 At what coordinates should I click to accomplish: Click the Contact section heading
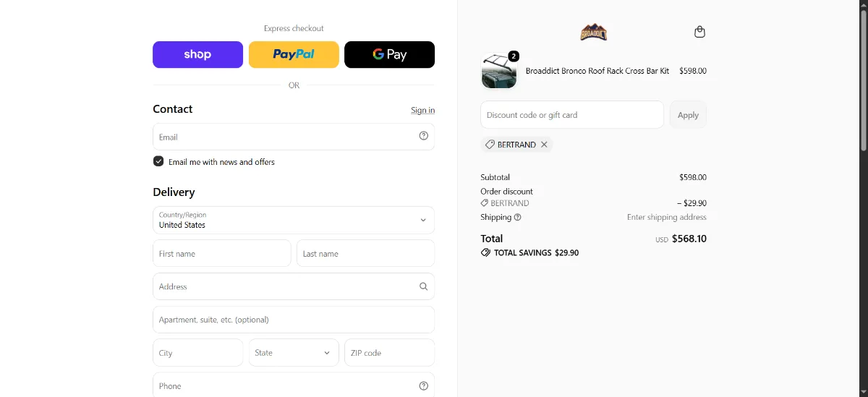click(173, 109)
